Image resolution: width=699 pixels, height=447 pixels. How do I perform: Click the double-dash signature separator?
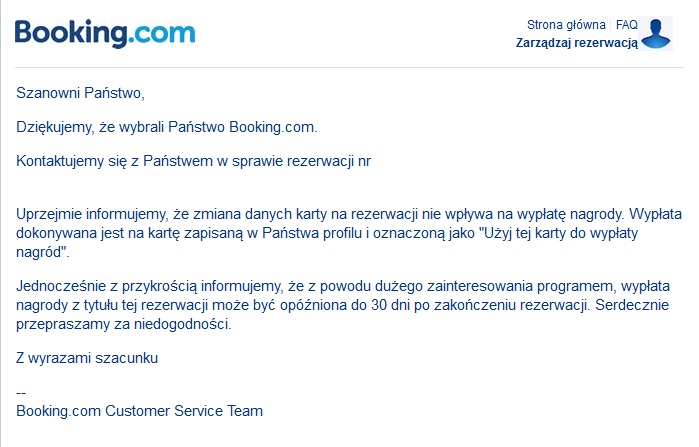click(21, 393)
